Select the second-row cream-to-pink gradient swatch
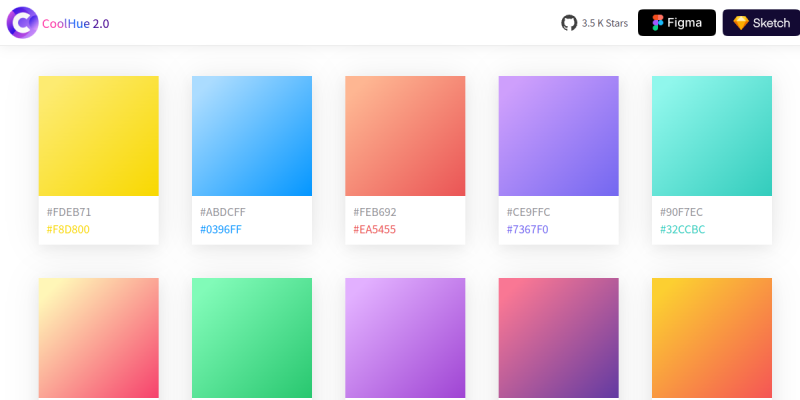The height and width of the screenshot is (400, 800). tap(98, 338)
